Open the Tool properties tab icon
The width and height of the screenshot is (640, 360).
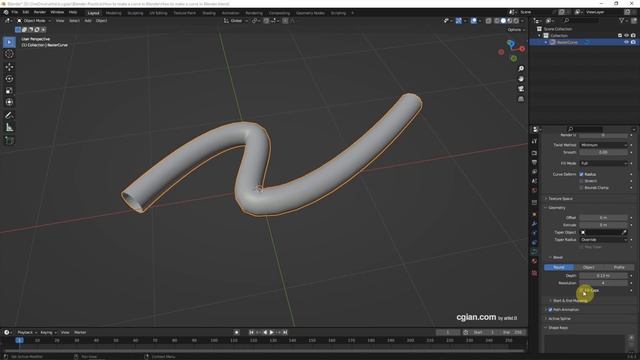click(534, 141)
